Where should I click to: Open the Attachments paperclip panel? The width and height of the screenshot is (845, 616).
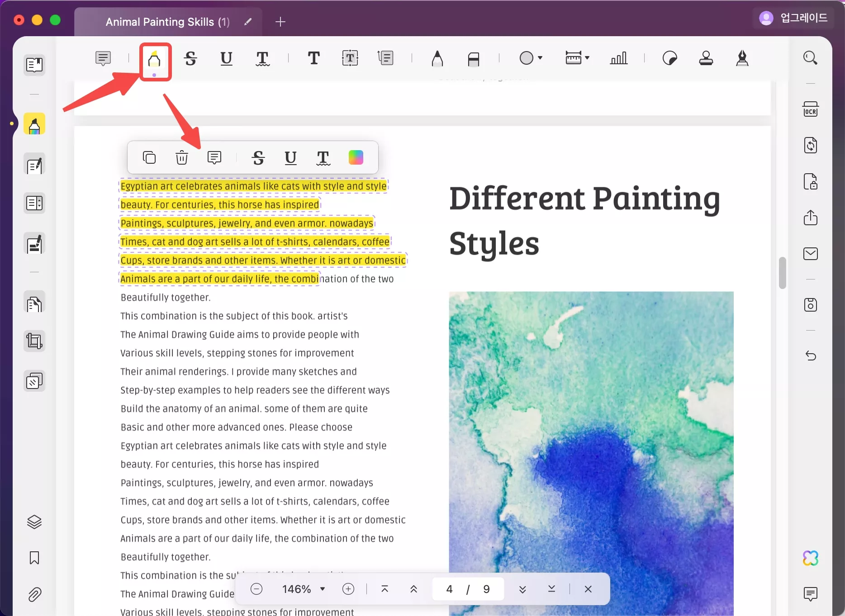tap(34, 594)
